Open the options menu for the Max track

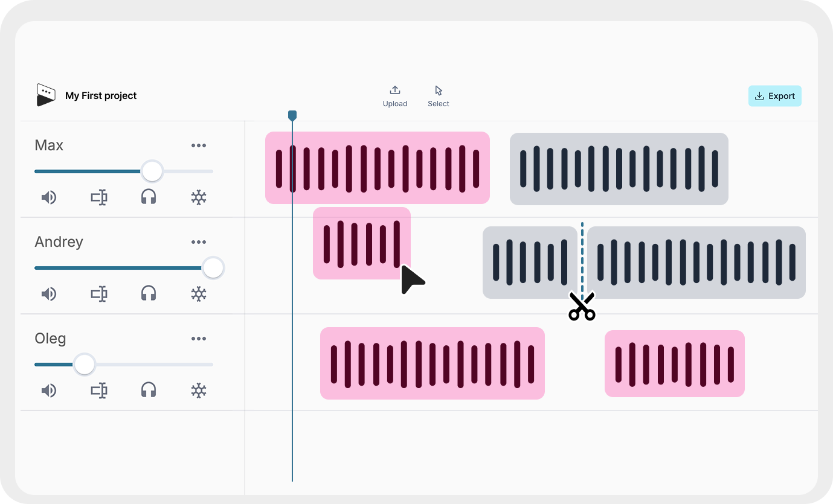tap(199, 145)
